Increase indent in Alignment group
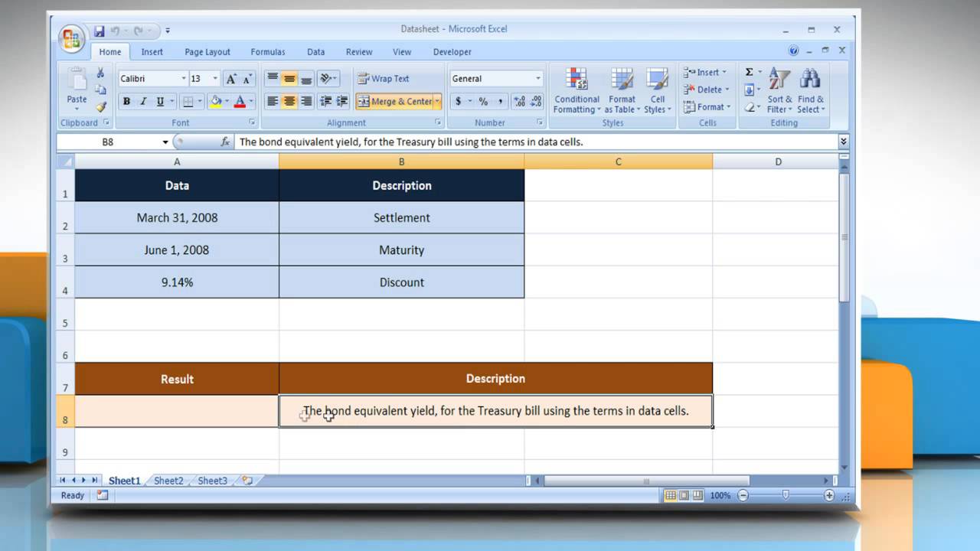The height and width of the screenshot is (551, 980). point(342,101)
